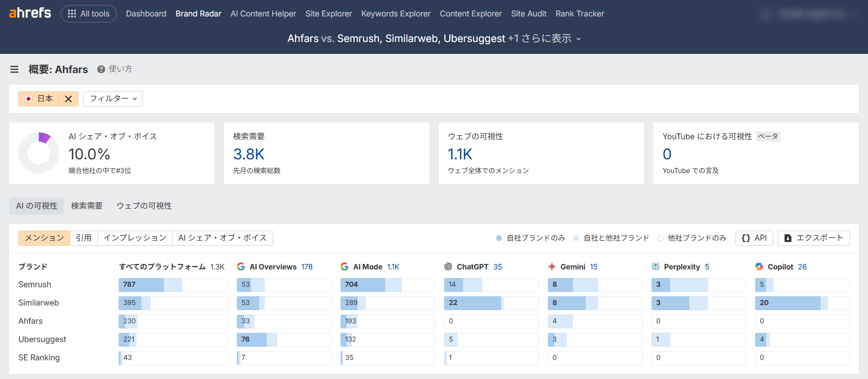
Task: Click Similarweb Copilot bar 20
Action: [x=802, y=303]
